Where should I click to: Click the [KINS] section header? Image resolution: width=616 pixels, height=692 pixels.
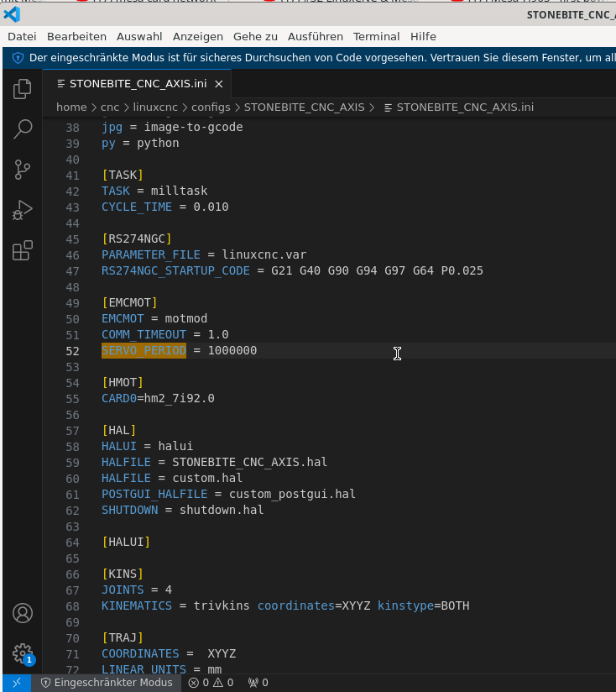coord(123,574)
